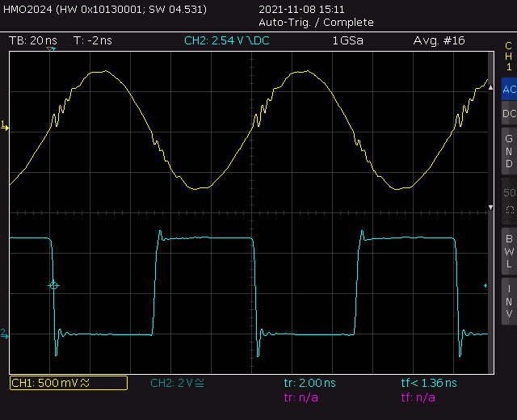Click the magenta tr: n/a measurement

click(x=301, y=397)
